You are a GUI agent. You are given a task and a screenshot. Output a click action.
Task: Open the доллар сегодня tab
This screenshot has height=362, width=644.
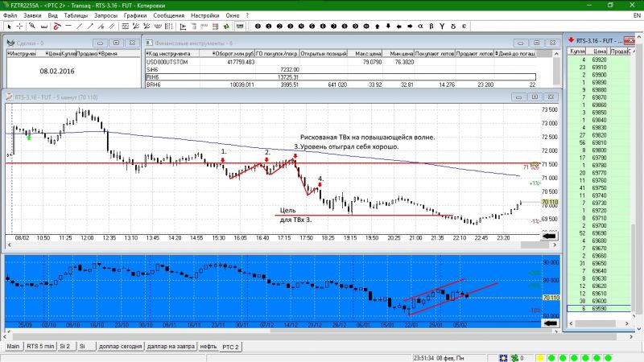pos(120,347)
